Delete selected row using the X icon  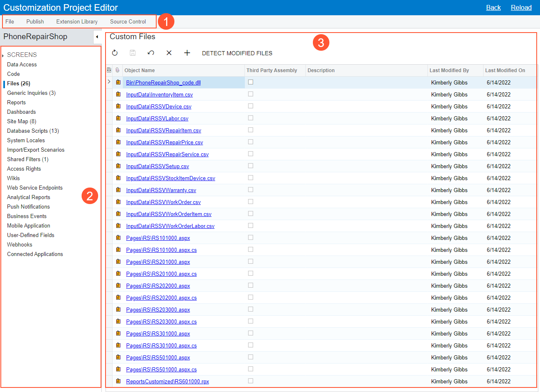point(169,53)
